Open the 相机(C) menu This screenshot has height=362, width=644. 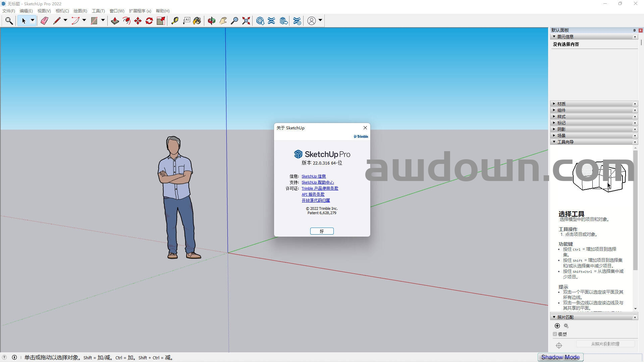[62, 11]
